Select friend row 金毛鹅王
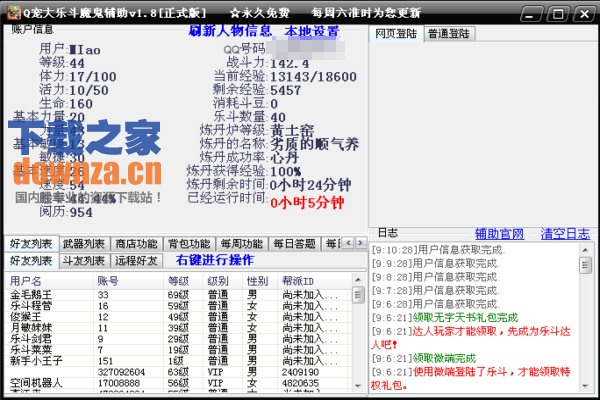The image size is (600, 400). click(178, 295)
